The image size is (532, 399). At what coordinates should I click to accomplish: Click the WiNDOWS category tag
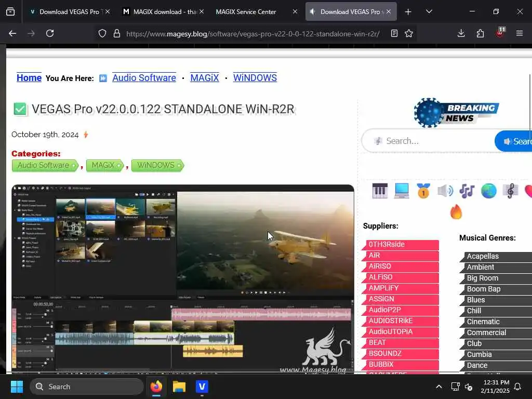(x=157, y=165)
